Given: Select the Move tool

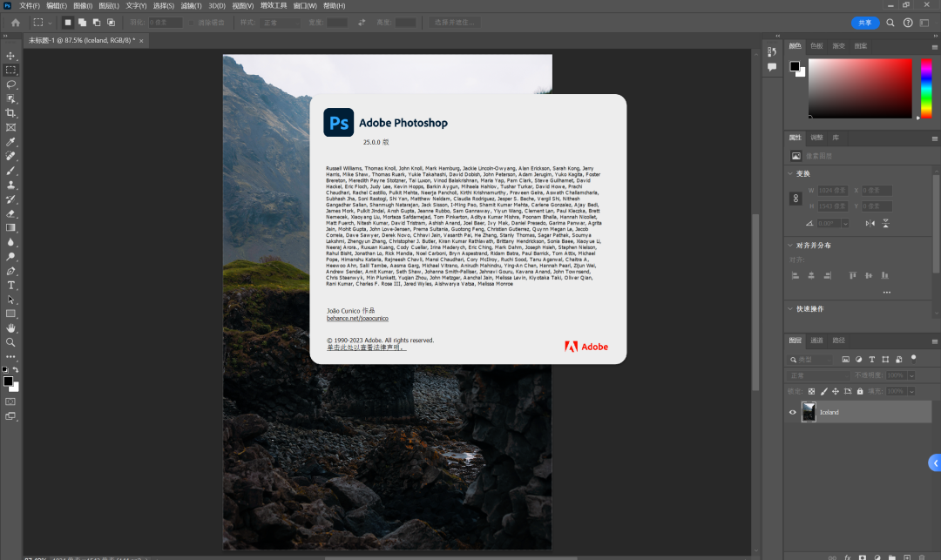Looking at the screenshot, I should pos(10,56).
